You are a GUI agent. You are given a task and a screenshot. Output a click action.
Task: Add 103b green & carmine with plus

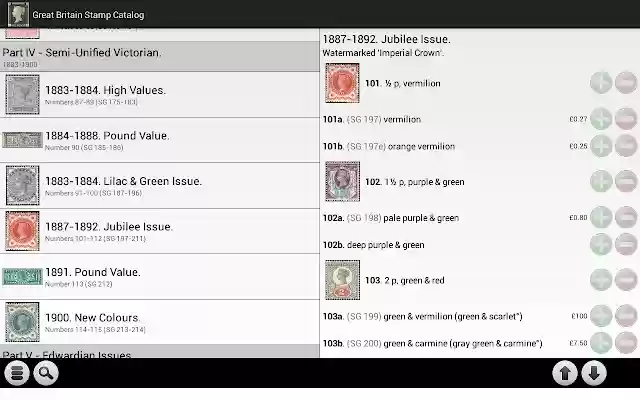(601, 343)
